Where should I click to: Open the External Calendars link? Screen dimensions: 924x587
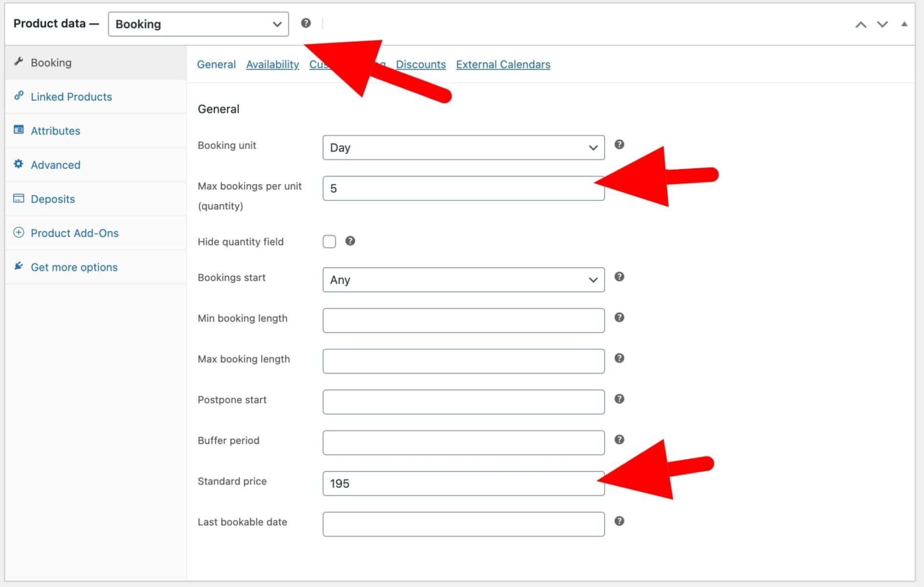(x=503, y=64)
